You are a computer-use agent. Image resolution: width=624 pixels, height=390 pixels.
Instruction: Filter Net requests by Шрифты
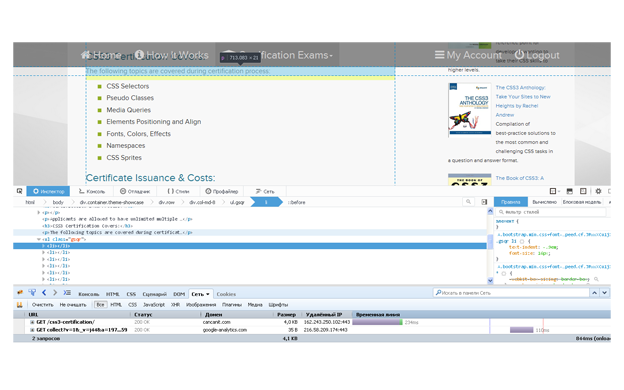[x=278, y=305]
